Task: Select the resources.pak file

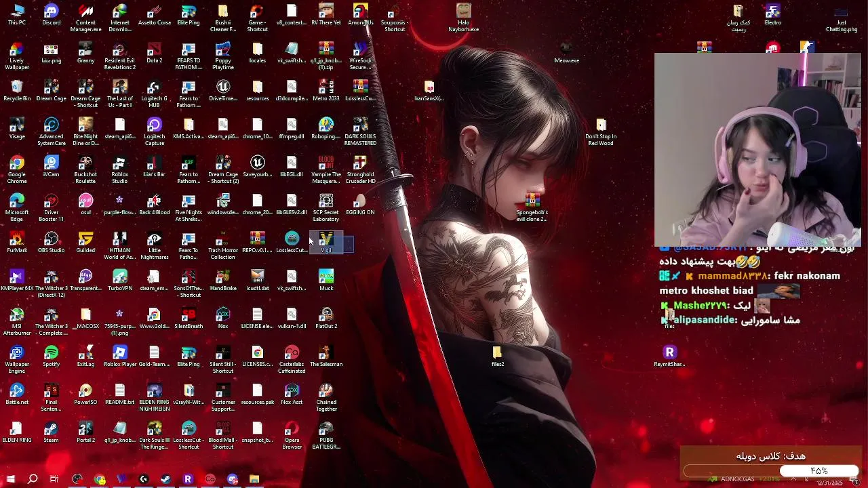Action: click(x=258, y=394)
